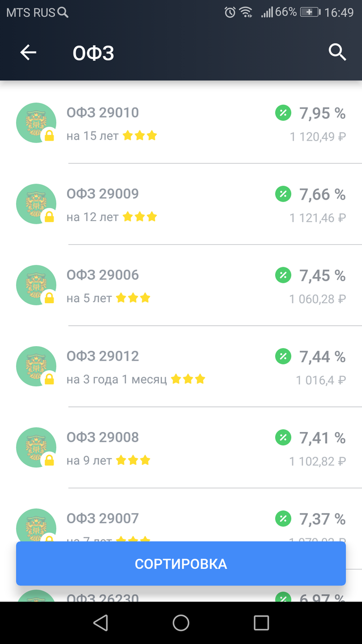This screenshot has height=644, width=362.
Task: Click the green percent badge next to ОФЗ 29010
Action: point(283,113)
